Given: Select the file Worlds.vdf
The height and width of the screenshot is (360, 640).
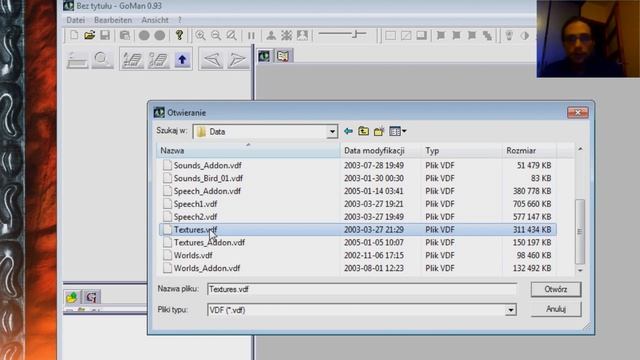Looking at the screenshot, I should click(x=193, y=255).
